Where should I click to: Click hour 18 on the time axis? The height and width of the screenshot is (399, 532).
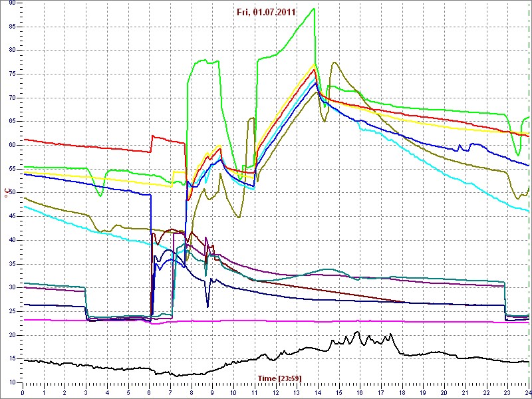[x=402, y=393]
